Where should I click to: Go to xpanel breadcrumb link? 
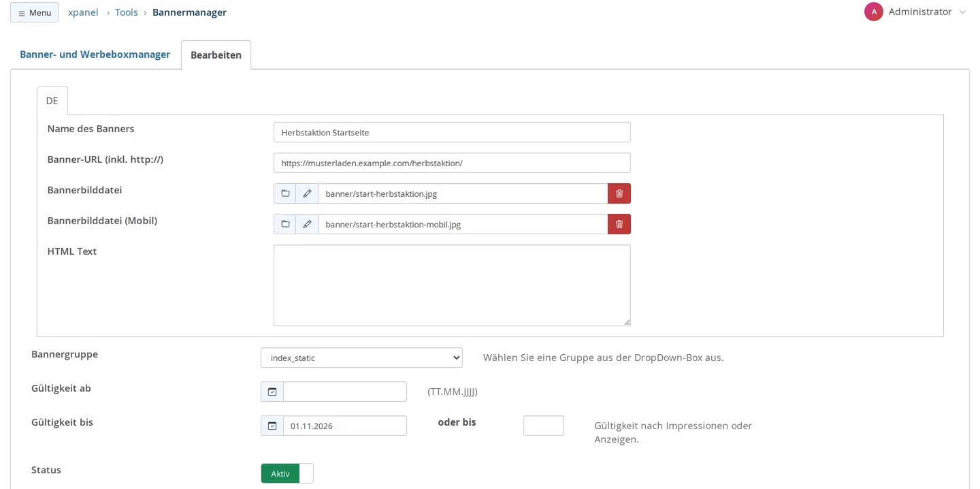click(83, 12)
